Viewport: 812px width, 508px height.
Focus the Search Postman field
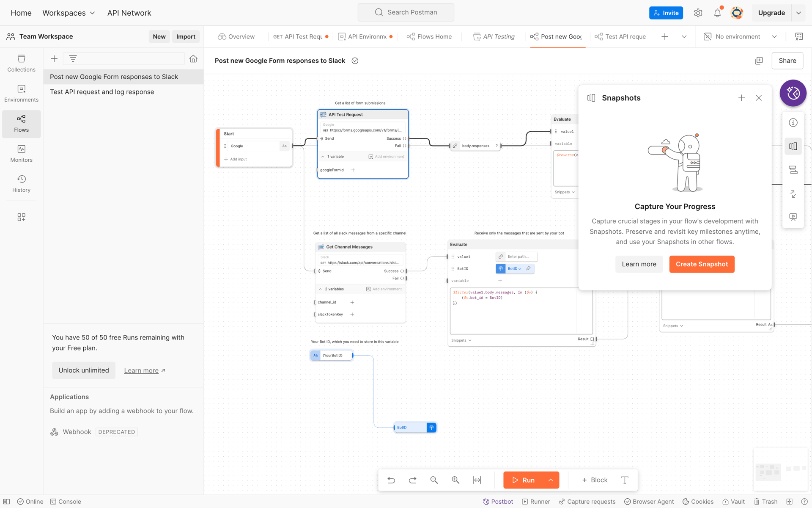click(406, 12)
